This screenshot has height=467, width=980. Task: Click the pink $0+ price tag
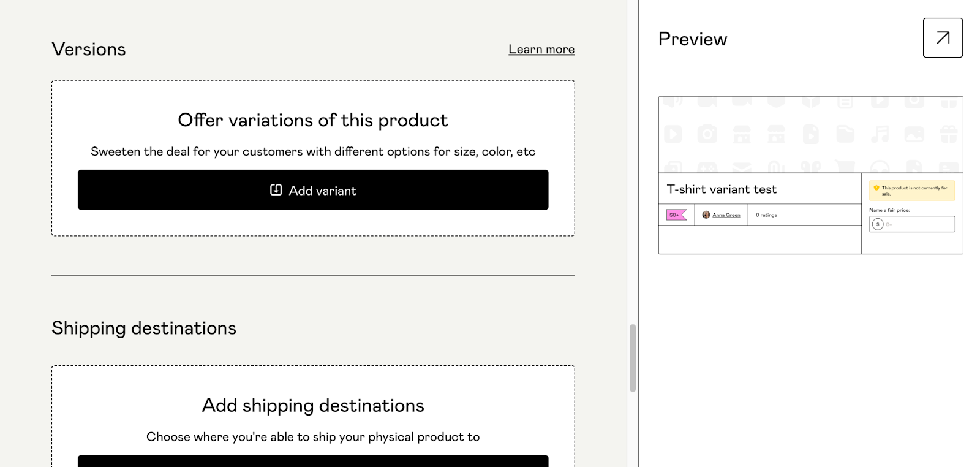pyautogui.click(x=676, y=215)
